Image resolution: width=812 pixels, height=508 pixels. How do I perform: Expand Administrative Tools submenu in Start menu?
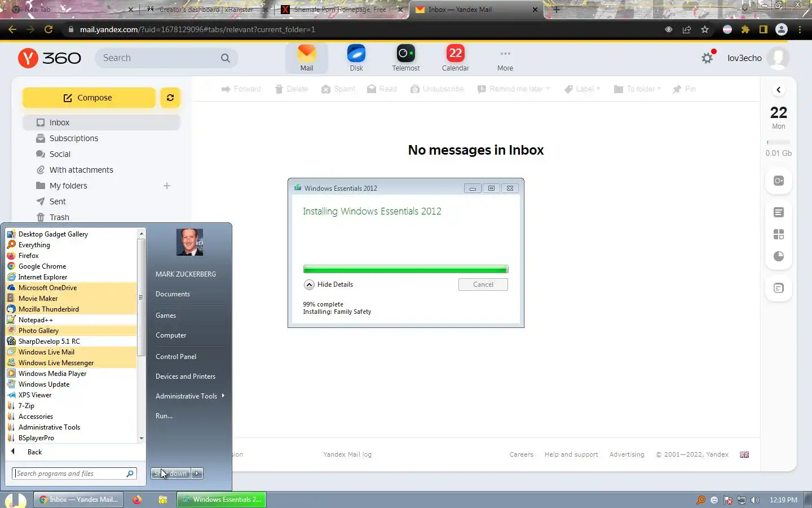189,396
